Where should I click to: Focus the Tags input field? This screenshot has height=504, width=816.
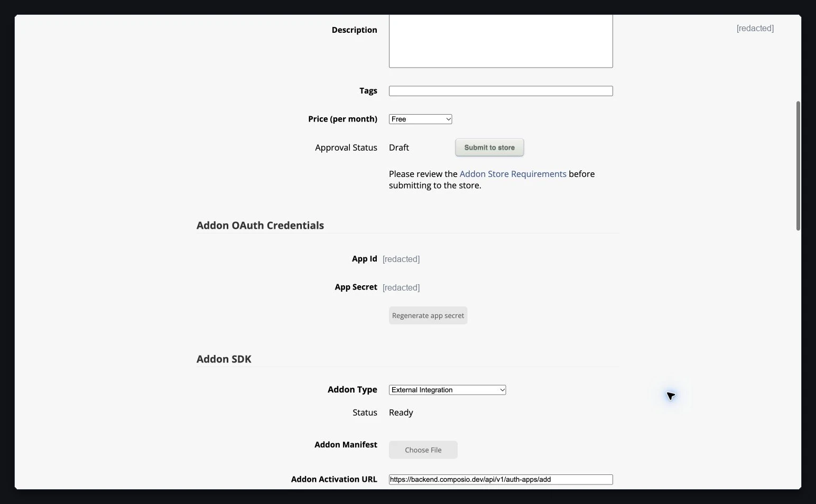(x=500, y=91)
